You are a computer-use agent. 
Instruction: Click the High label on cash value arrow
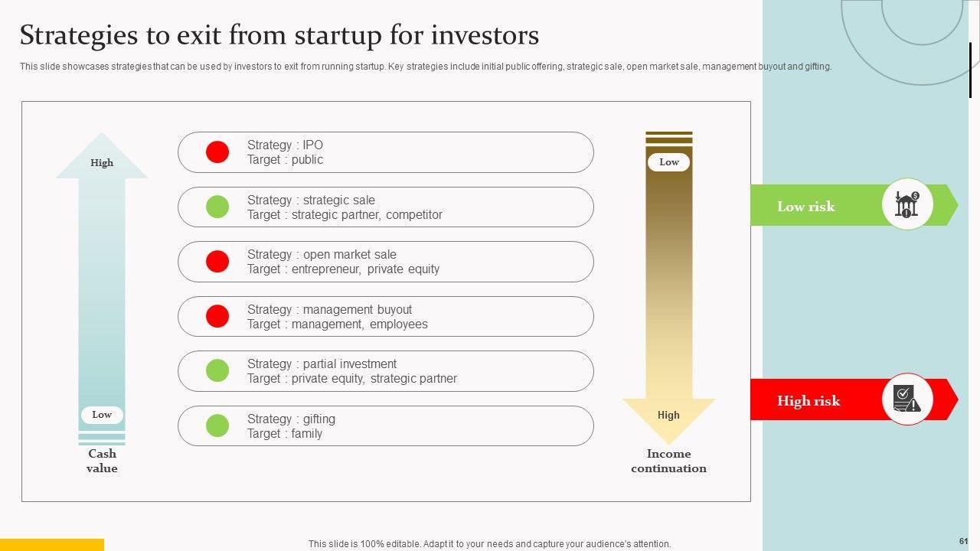pos(102,162)
